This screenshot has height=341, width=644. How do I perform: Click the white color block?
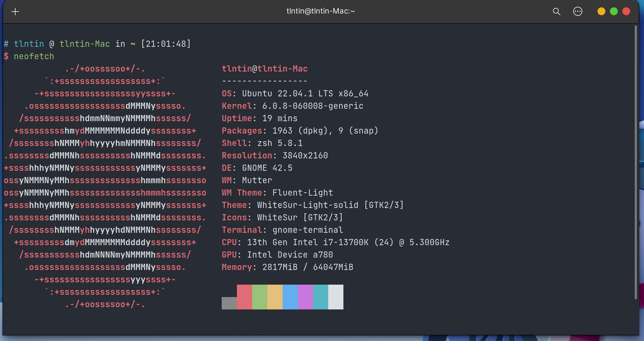pos(336,297)
